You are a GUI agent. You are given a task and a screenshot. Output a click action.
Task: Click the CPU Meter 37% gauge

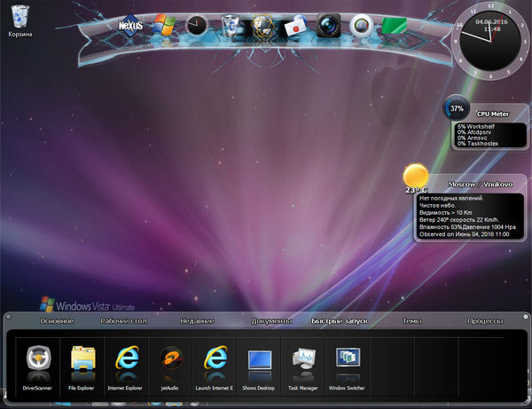457,109
